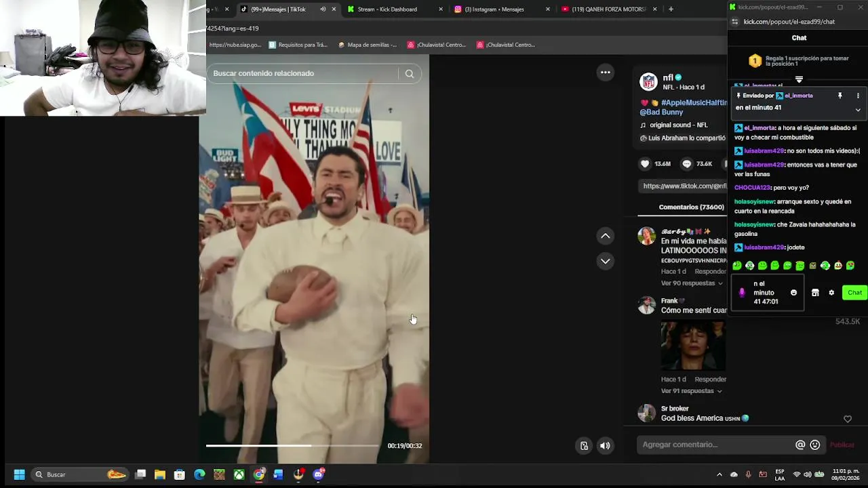Open the Xbox app taskbar icon

(x=239, y=474)
